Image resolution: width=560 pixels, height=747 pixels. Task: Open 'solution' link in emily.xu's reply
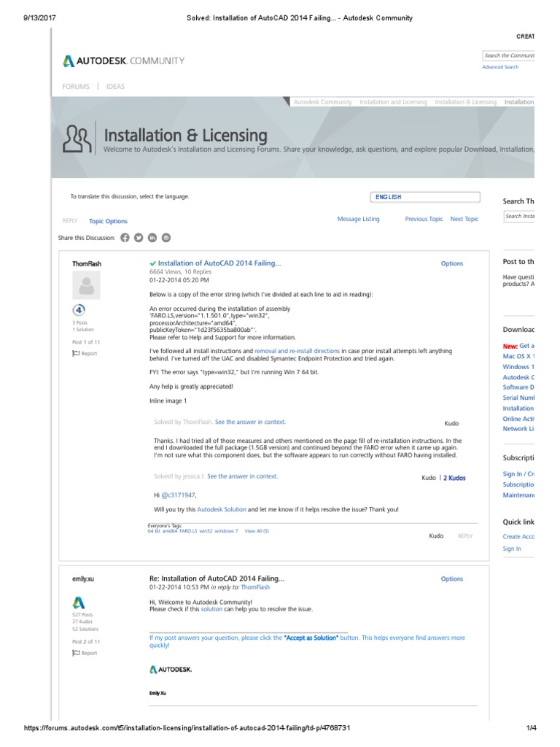[x=211, y=609]
